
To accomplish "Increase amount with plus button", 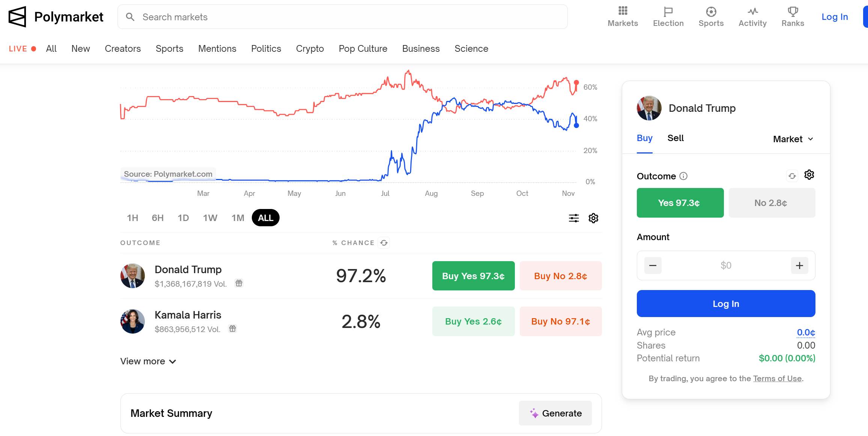I will [799, 265].
